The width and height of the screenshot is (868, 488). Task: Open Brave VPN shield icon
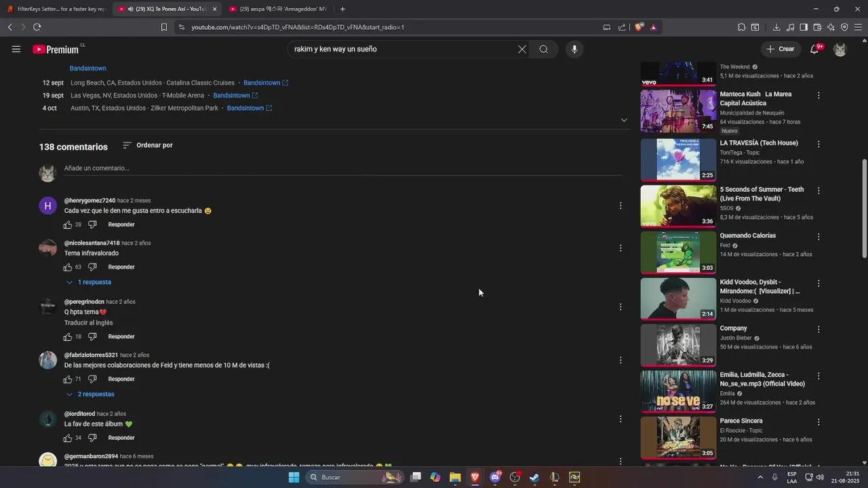tap(844, 27)
